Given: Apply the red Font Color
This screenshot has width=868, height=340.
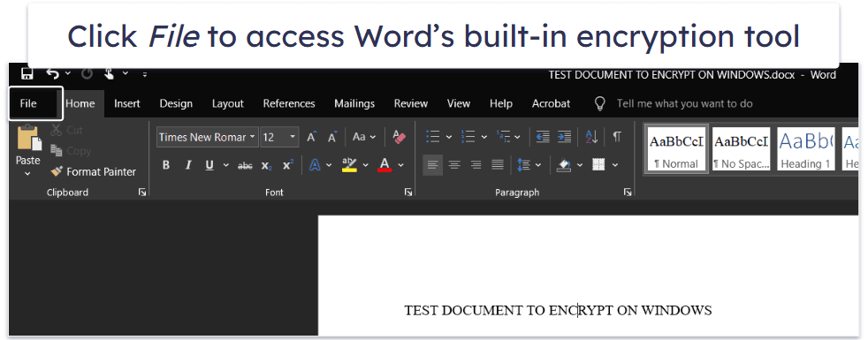Looking at the screenshot, I should [x=385, y=165].
